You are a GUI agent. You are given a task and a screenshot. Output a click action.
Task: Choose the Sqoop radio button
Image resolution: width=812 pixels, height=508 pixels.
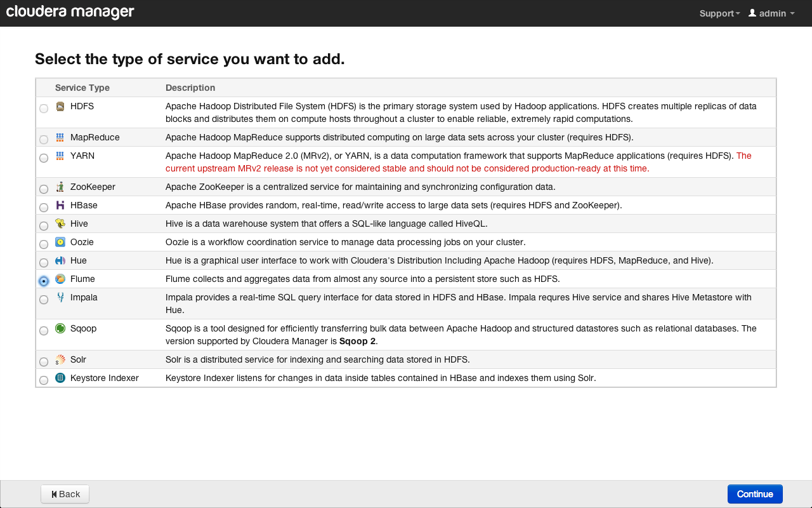44,331
